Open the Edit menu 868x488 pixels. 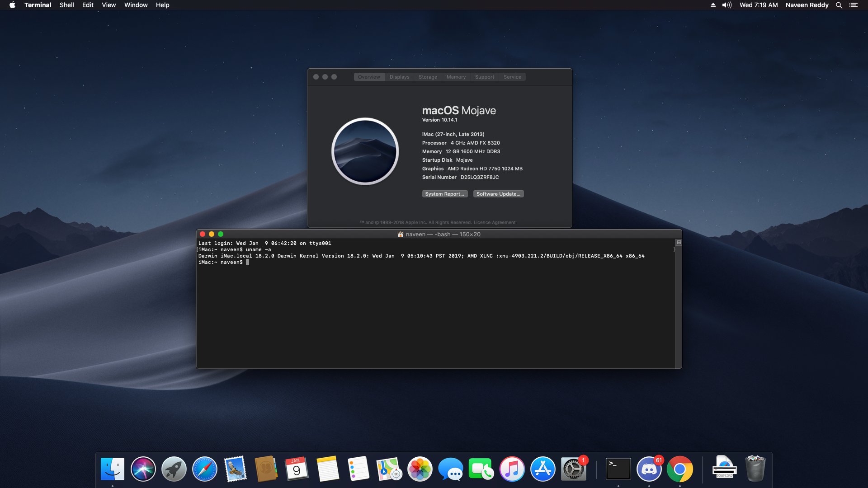(x=88, y=5)
